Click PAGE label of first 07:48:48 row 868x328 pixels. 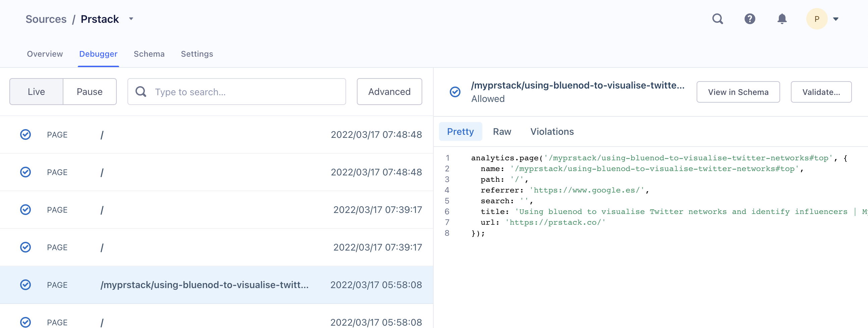tap(57, 134)
